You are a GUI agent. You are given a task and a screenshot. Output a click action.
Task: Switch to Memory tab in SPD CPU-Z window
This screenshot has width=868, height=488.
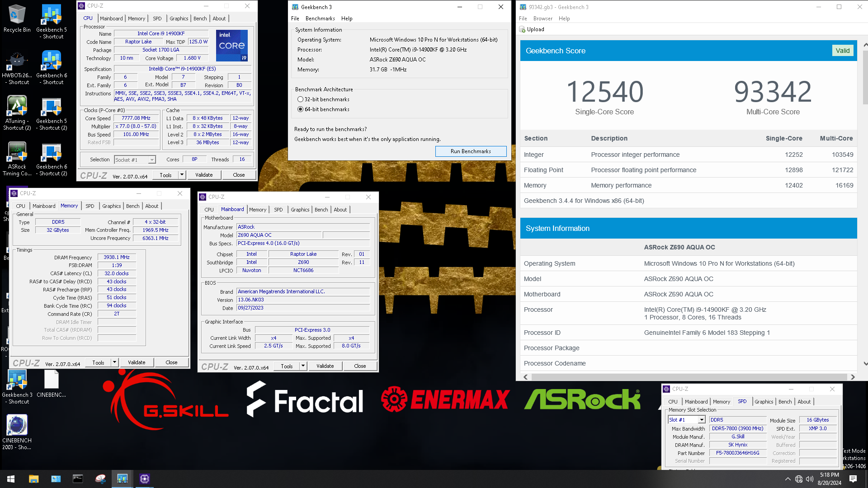tap(722, 402)
